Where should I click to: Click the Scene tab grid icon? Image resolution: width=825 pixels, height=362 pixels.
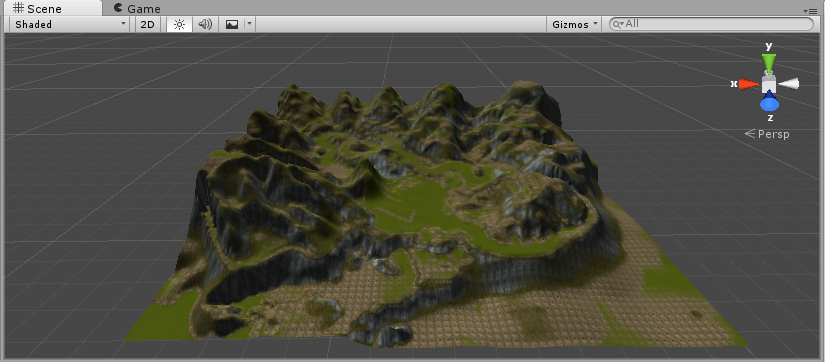click(18, 8)
